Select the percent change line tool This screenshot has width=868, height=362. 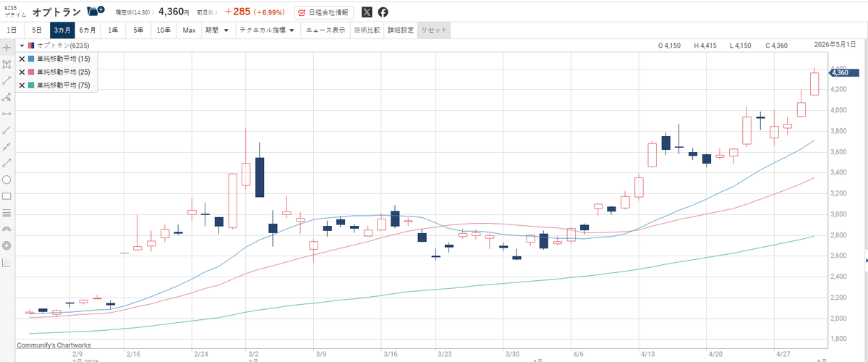(x=7, y=97)
